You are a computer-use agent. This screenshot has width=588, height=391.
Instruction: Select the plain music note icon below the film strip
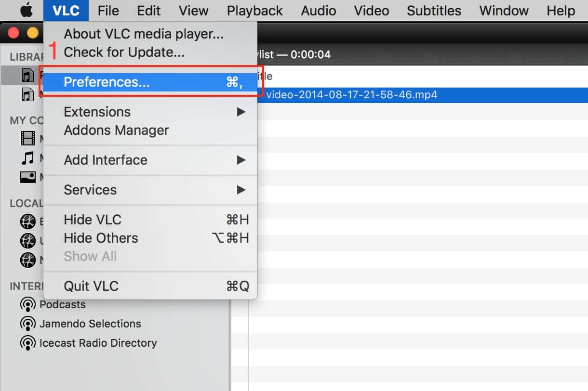pos(28,158)
